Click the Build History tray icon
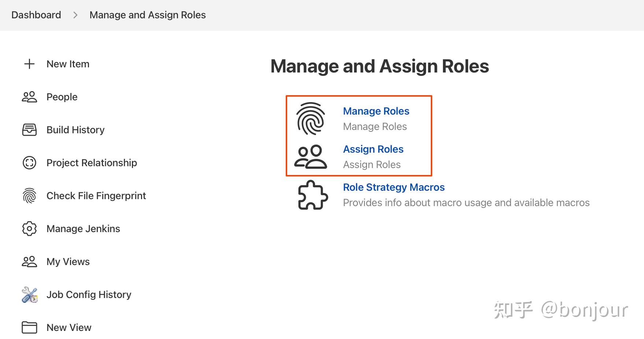Image resolution: width=644 pixels, height=339 pixels. click(x=29, y=130)
